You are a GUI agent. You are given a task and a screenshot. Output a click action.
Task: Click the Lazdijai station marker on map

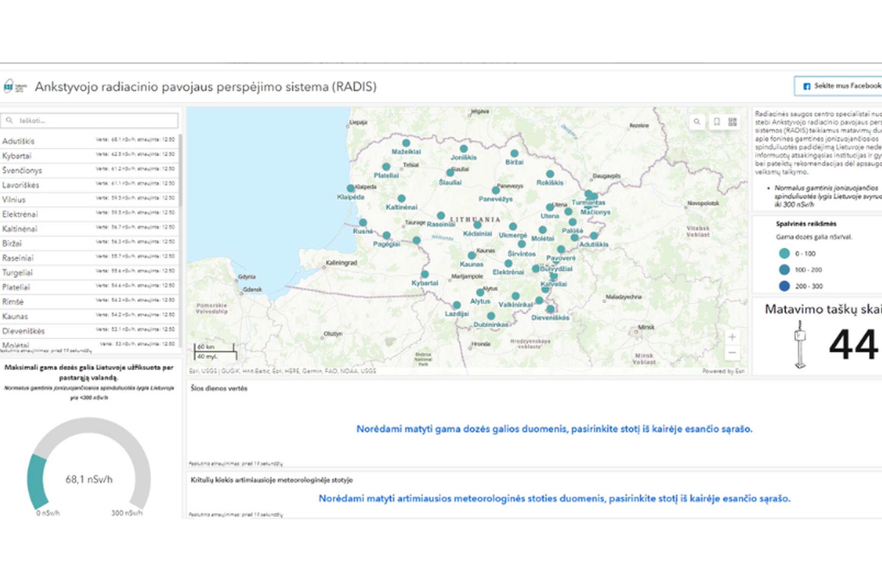tap(456, 305)
